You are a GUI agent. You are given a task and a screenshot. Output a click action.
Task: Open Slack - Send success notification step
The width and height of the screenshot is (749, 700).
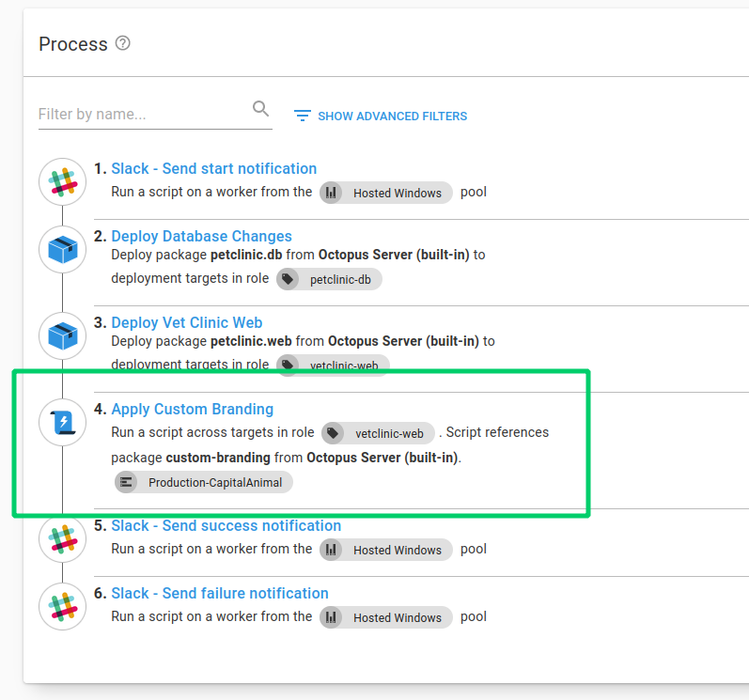pyautogui.click(x=226, y=526)
